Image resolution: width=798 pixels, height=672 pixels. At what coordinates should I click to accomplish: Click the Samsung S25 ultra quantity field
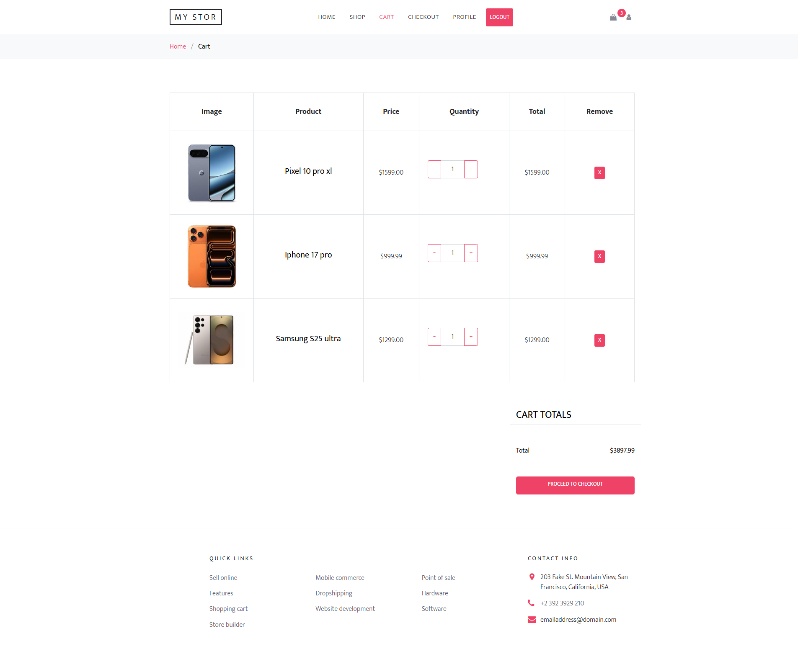(452, 337)
